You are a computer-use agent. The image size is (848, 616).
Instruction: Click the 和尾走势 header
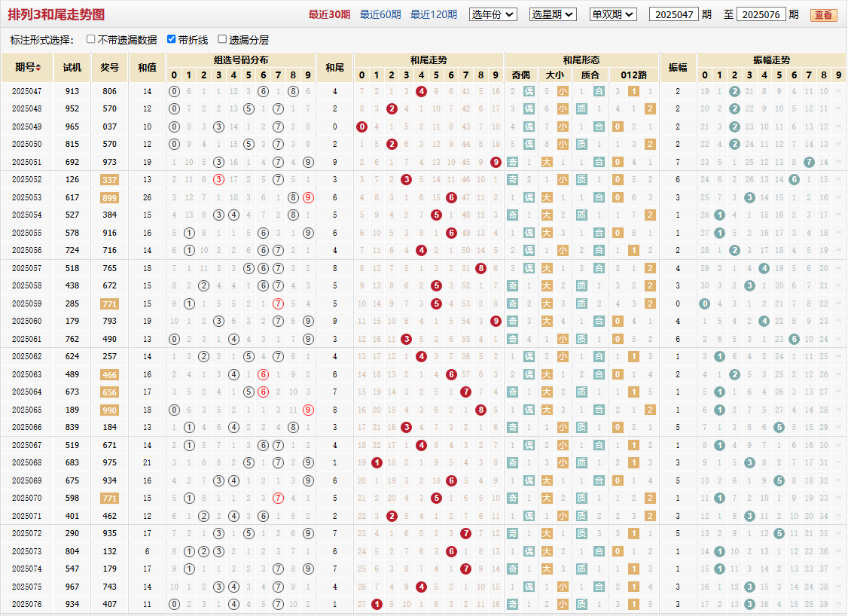click(429, 60)
